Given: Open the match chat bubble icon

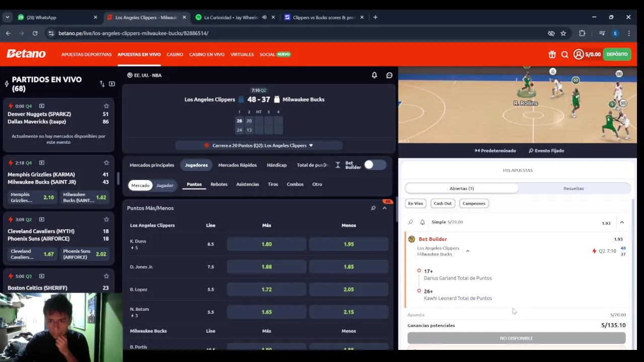Looking at the screenshot, I should [389, 75].
